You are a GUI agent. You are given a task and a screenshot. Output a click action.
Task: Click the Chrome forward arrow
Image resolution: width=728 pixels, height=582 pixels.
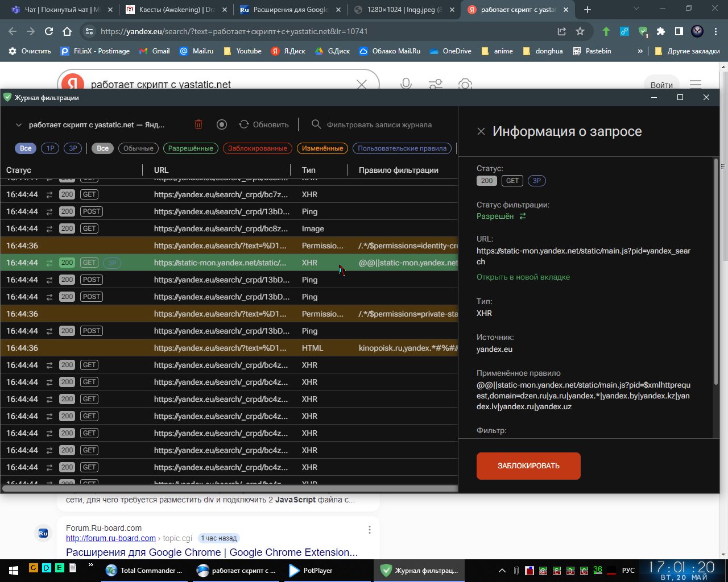click(x=31, y=32)
